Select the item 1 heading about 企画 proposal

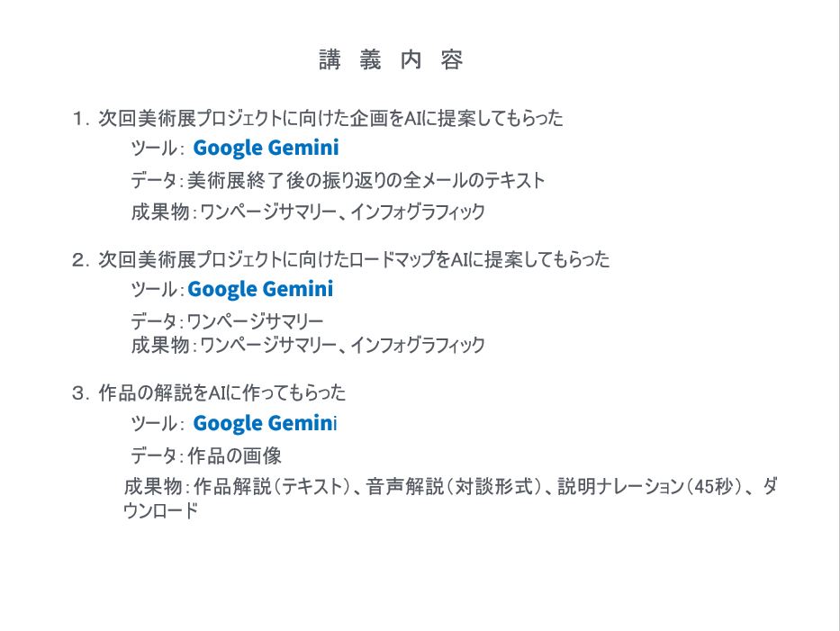click(x=330, y=118)
